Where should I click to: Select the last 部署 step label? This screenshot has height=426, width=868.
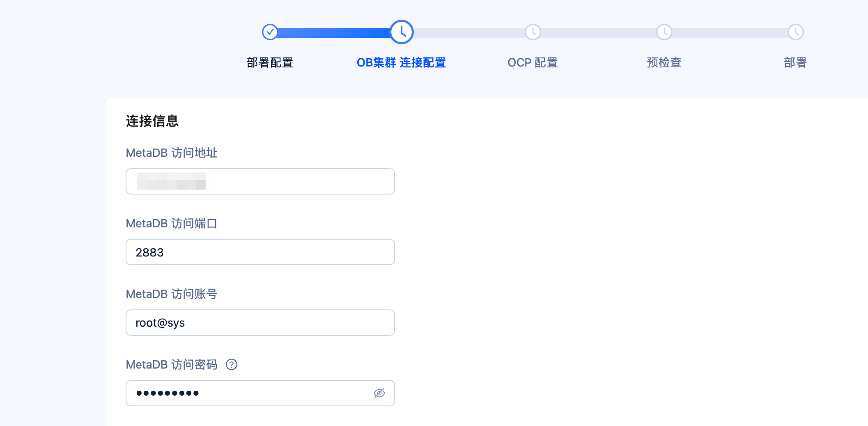click(795, 62)
